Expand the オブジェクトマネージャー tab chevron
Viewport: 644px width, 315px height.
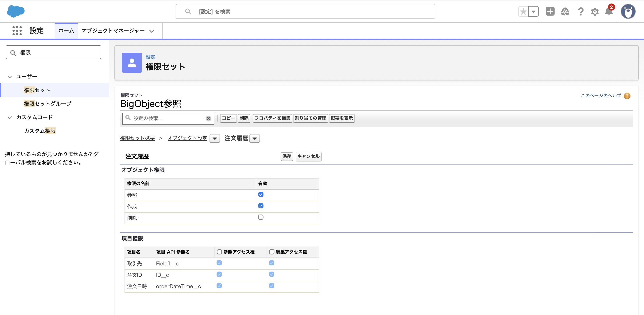point(152,31)
